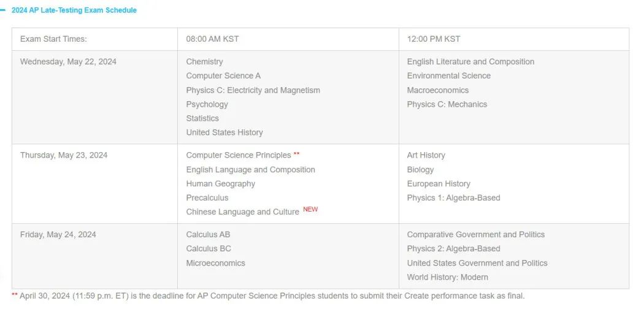Select Precalculus exam entry
Viewport: 644px width, 309px height.
(x=207, y=198)
